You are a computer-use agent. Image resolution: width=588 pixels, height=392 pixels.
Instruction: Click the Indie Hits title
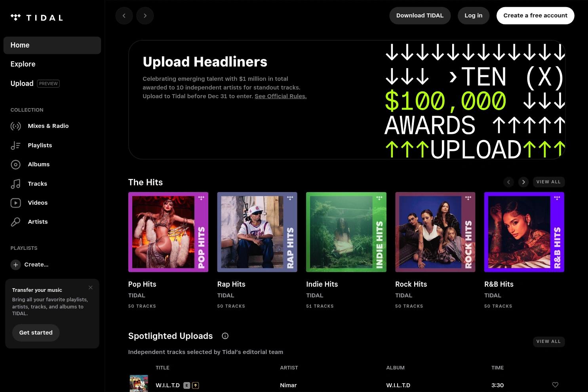[322, 284]
